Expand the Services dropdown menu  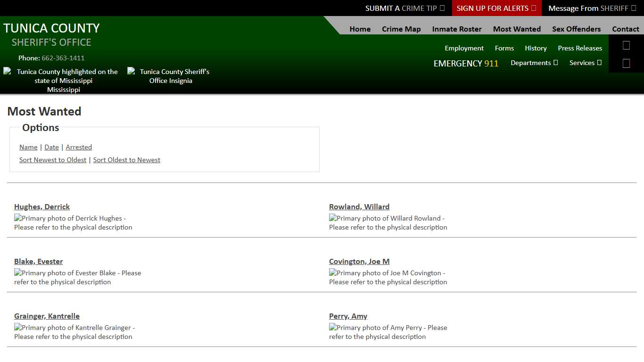coord(585,63)
